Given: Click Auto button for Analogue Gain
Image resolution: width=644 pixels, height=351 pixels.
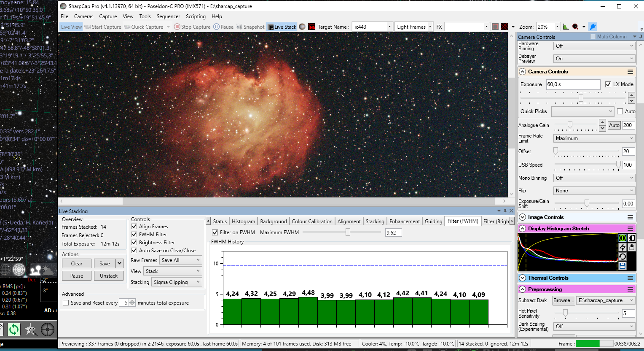Looking at the screenshot, I should point(614,125).
